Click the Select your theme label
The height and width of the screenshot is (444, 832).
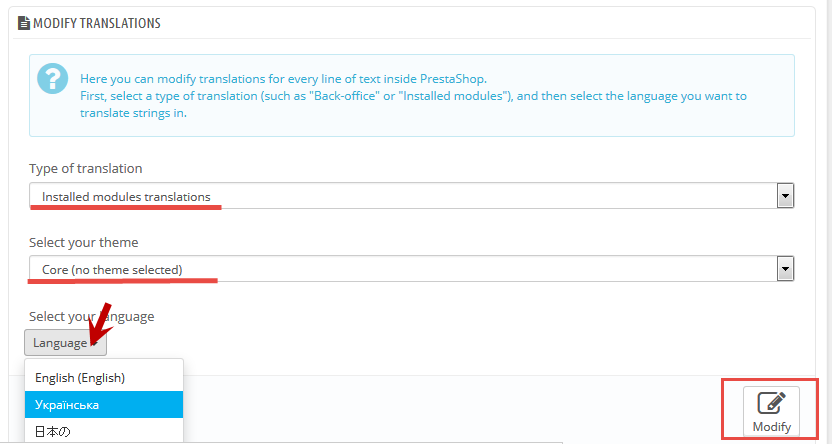83,242
